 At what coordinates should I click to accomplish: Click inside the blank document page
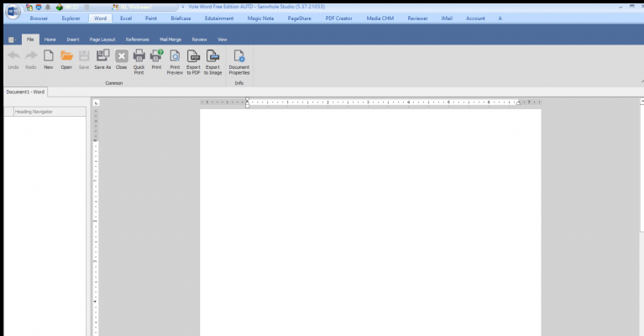click(370, 222)
